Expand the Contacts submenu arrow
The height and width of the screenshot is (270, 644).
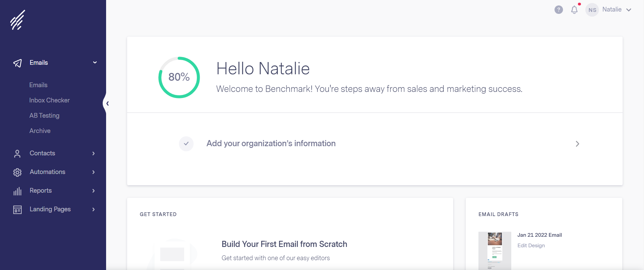94,154
